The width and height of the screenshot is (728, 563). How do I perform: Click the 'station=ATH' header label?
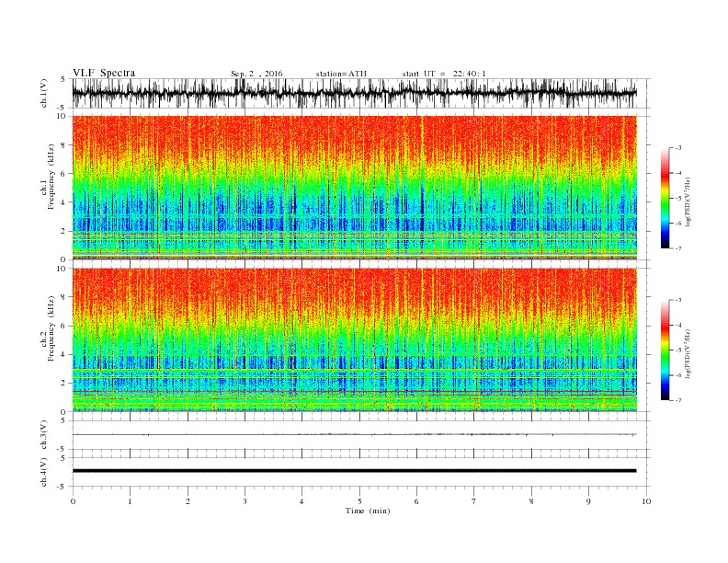coord(341,74)
